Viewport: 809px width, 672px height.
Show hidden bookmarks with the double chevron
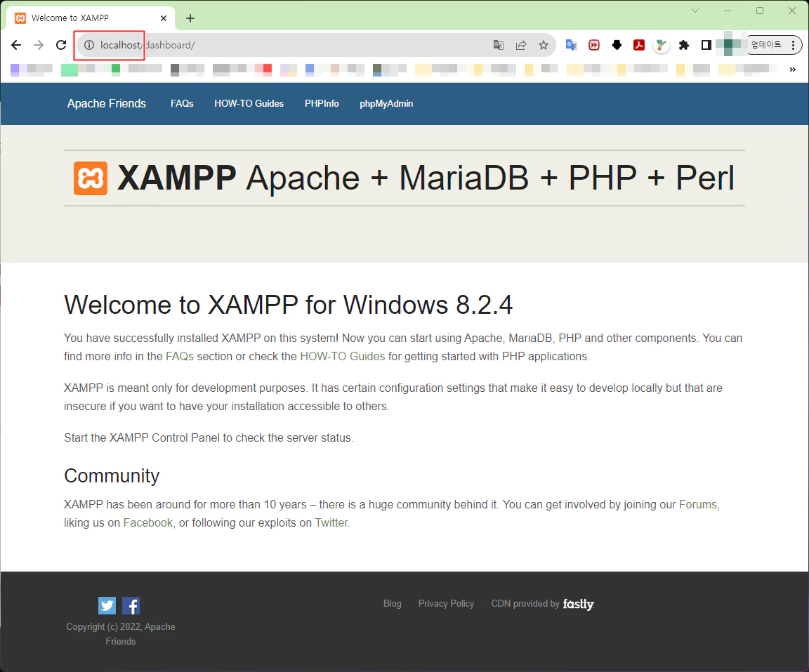pyautogui.click(x=792, y=69)
